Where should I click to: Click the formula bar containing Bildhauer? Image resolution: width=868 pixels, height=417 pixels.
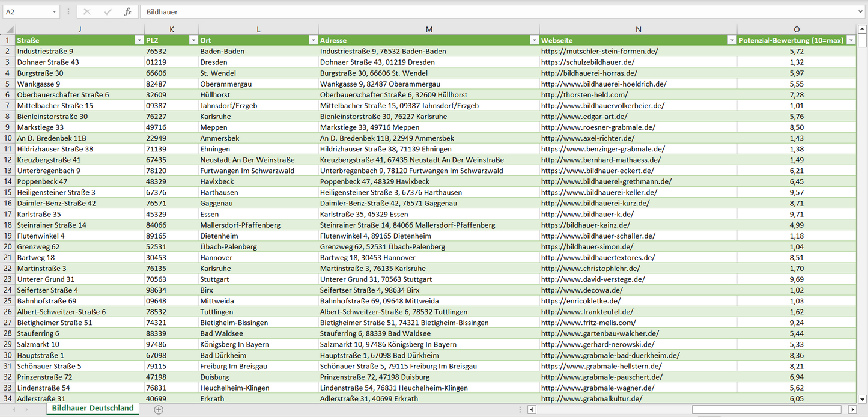[481, 12]
